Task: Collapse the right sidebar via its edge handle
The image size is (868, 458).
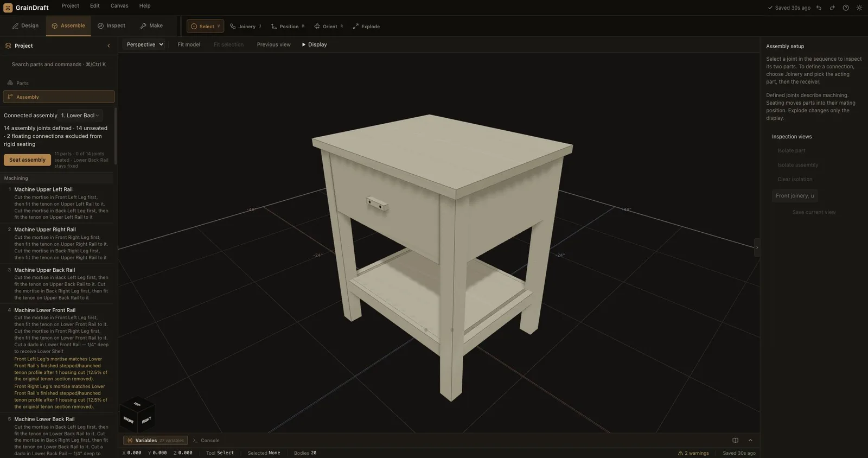Action: (x=757, y=247)
